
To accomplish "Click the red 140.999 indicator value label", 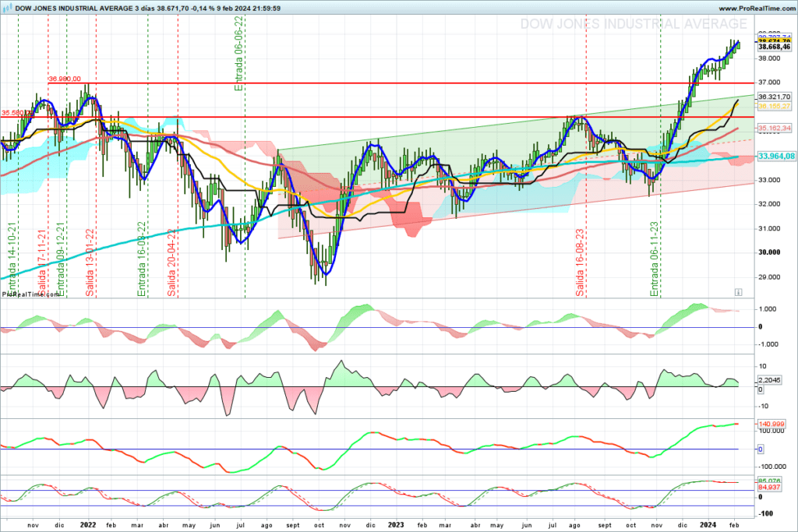I will 772,424.
